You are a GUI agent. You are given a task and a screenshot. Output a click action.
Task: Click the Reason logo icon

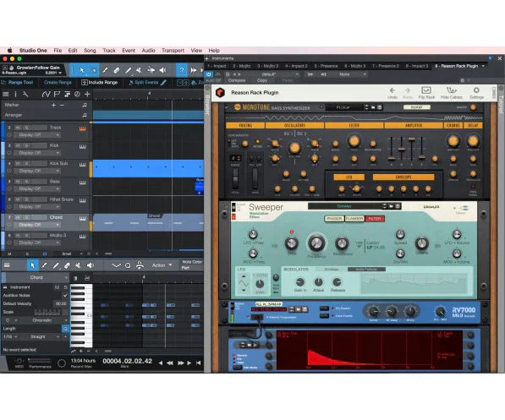[220, 92]
